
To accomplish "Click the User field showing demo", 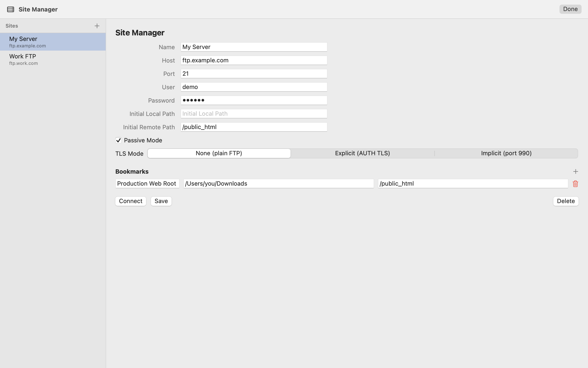I will [x=254, y=87].
